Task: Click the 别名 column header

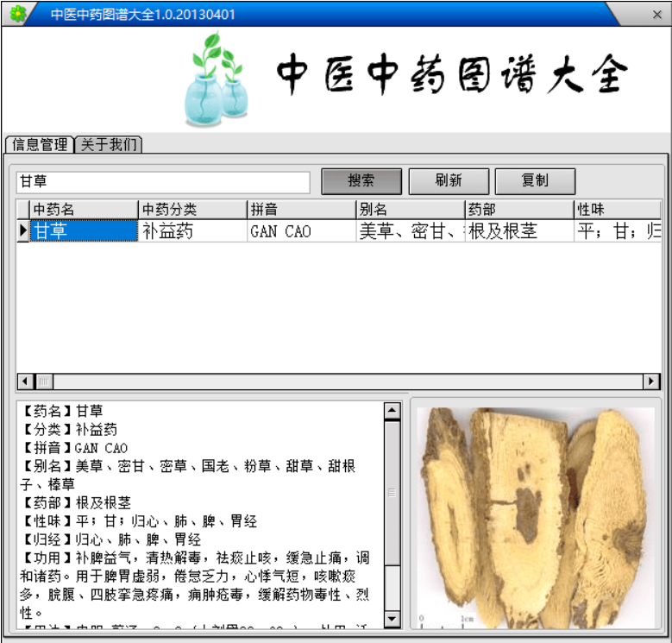Action: 411,209
